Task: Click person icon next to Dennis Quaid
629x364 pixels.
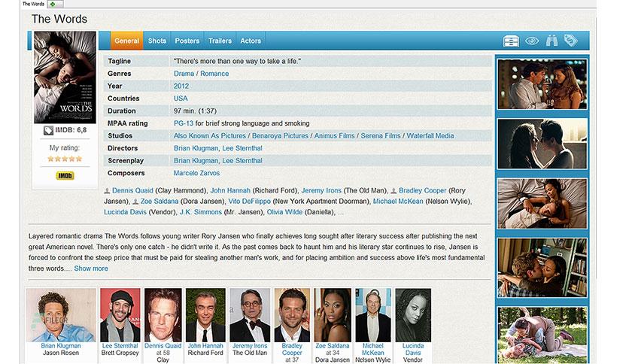Action: tap(107, 191)
